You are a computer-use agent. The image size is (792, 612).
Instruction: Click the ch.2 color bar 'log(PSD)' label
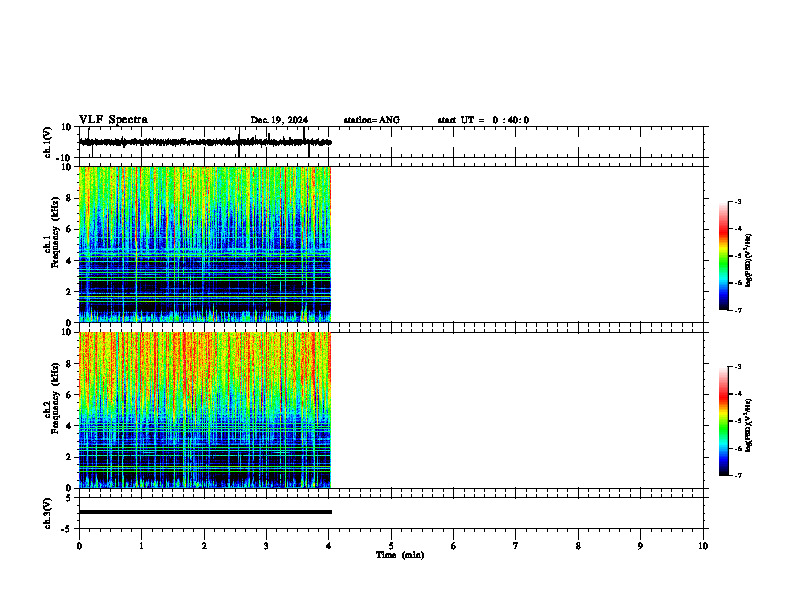[749, 425]
